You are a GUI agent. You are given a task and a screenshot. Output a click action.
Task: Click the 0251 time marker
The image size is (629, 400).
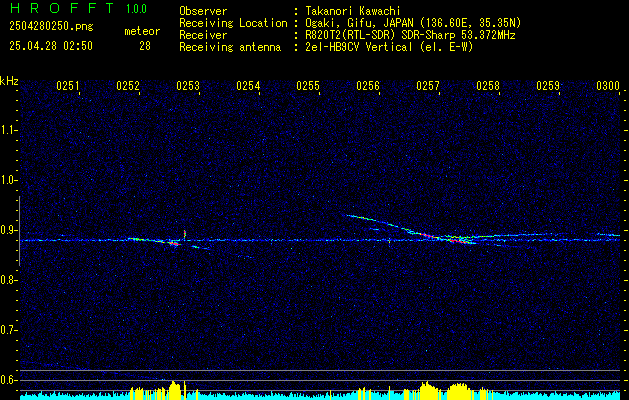tap(68, 86)
